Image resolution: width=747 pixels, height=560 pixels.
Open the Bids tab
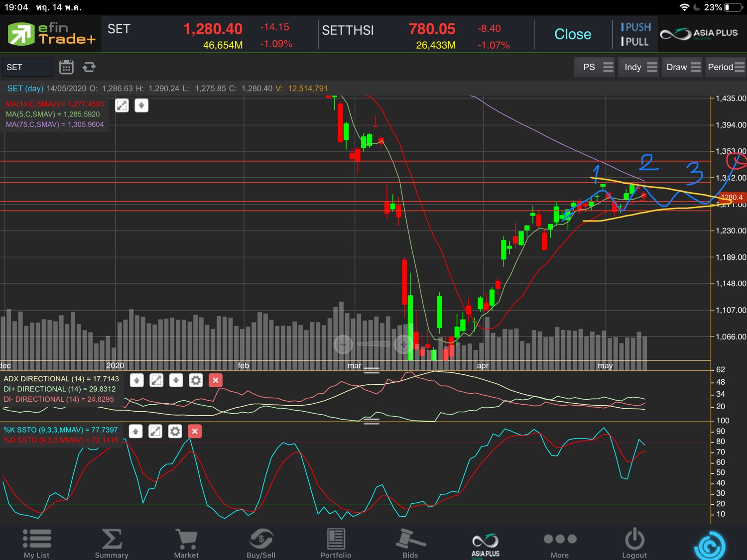click(410, 543)
